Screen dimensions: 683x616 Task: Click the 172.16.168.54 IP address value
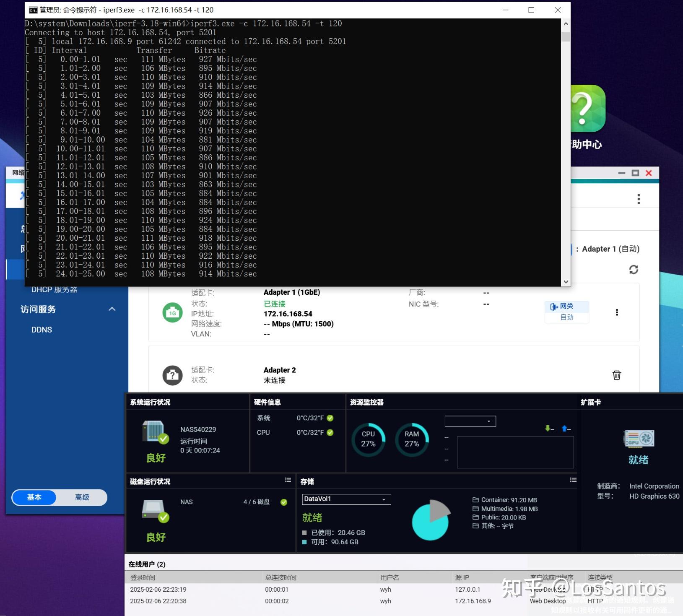288,314
